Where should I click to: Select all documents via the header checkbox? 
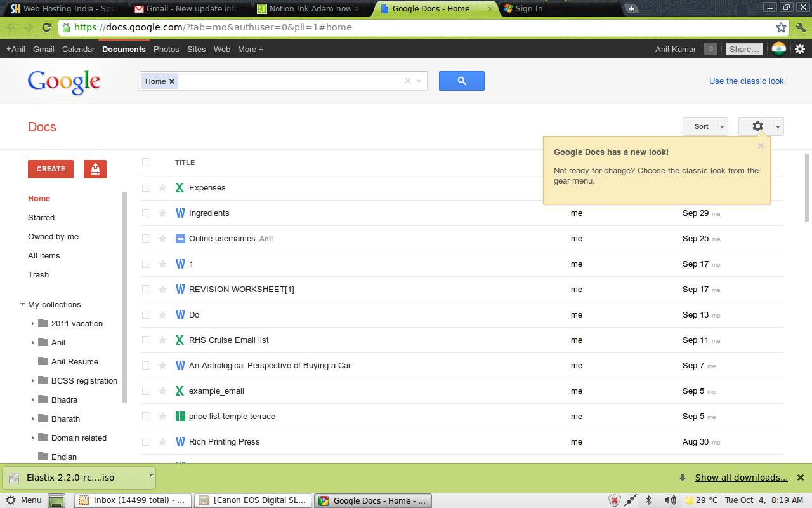[x=146, y=162]
